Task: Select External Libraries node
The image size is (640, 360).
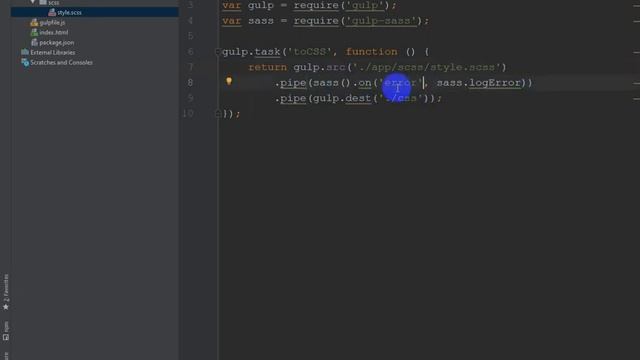Action: coord(53,52)
